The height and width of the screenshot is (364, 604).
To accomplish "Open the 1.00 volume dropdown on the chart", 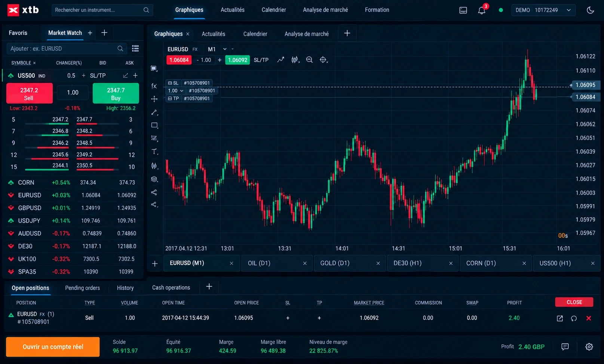I will tap(176, 91).
